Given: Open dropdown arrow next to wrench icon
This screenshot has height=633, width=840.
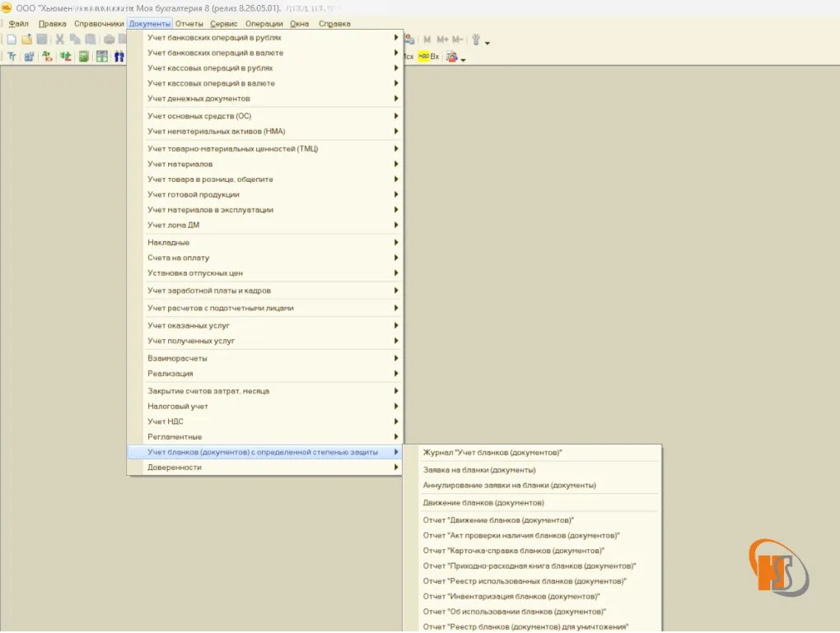Looking at the screenshot, I should (x=487, y=42).
